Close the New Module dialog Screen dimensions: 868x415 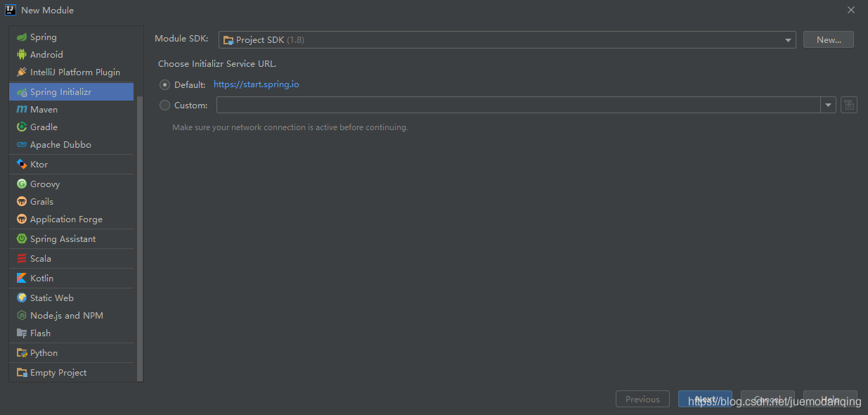851,10
